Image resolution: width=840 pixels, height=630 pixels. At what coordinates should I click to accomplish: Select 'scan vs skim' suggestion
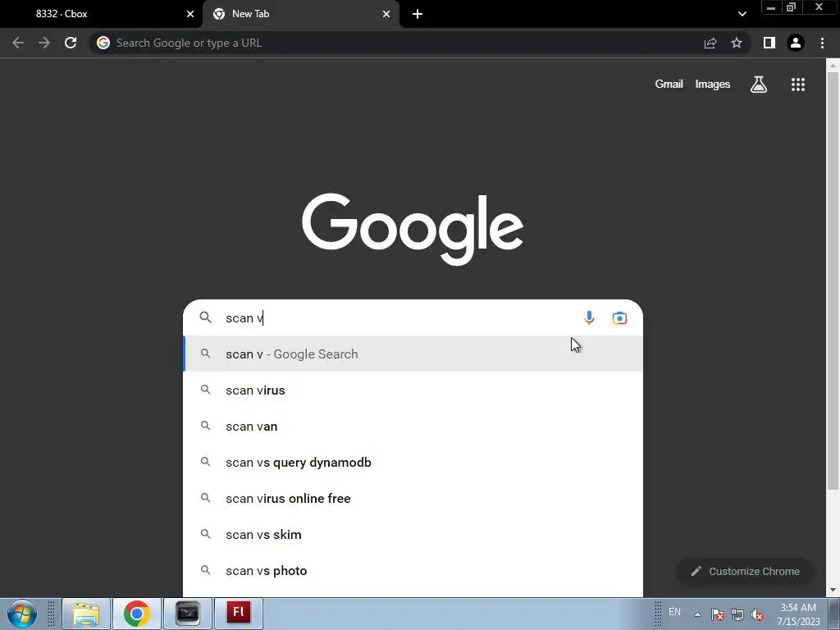coord(413,535)
